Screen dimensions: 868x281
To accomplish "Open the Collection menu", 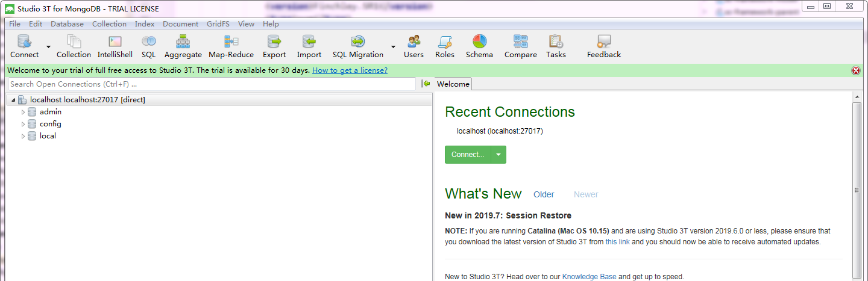I will pos(109,24).
